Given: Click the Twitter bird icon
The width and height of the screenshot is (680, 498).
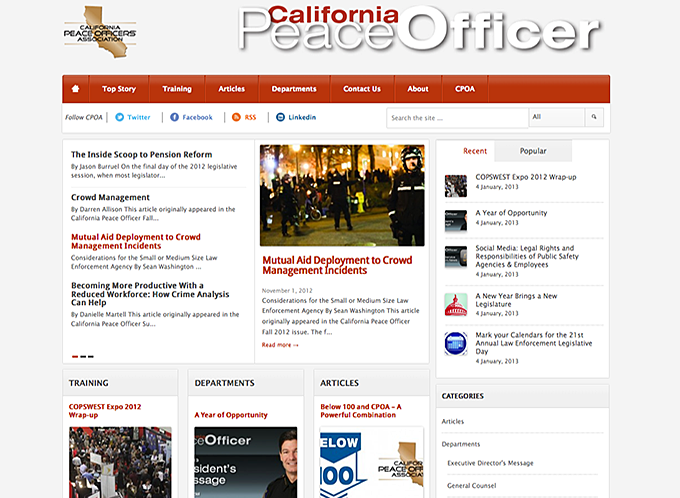Looking at the screenshot, I should click(120, 117).
